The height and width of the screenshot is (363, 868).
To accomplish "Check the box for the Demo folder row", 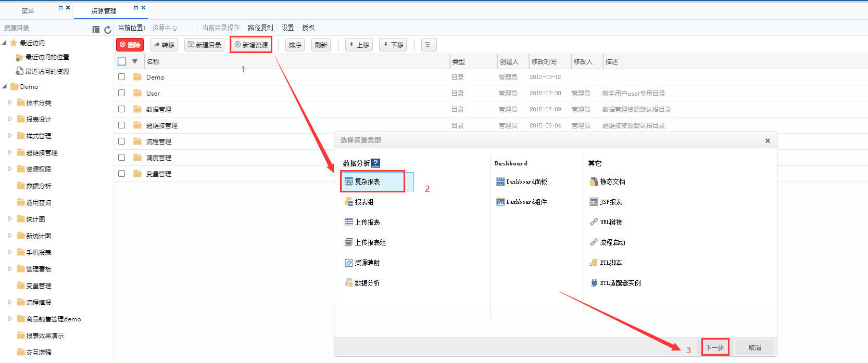I will tap(122, 77).
